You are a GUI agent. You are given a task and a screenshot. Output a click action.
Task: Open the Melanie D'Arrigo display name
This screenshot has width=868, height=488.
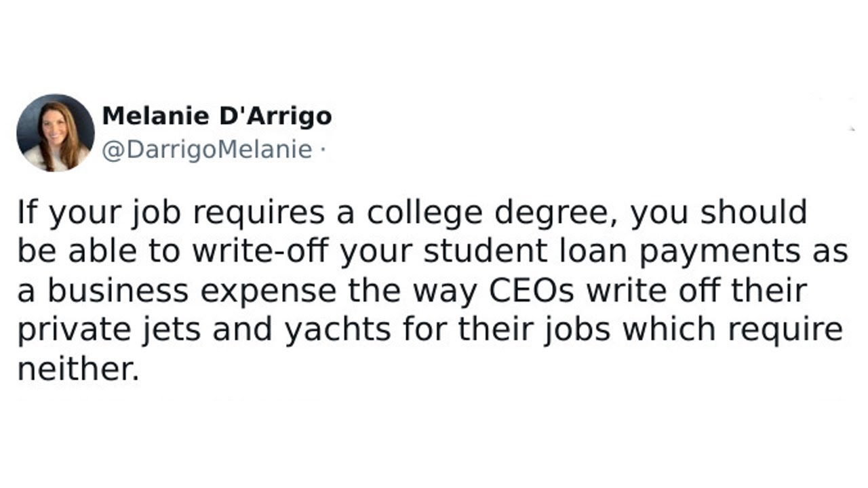(216, 116)
